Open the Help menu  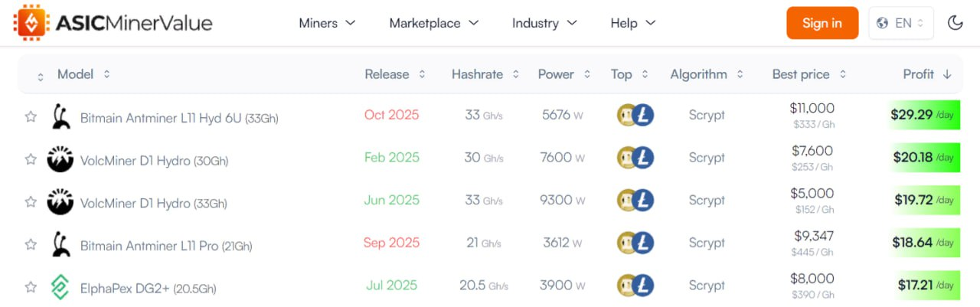point(633,23)
